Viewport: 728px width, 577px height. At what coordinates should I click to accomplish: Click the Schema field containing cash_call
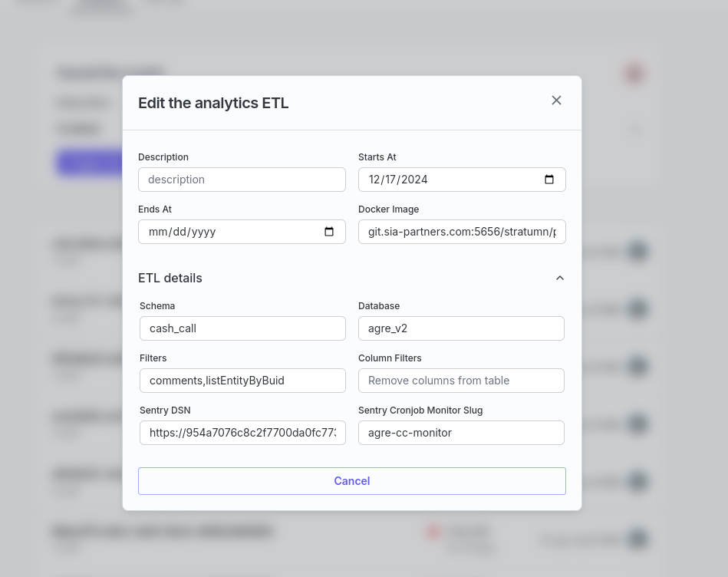(242, 328)
